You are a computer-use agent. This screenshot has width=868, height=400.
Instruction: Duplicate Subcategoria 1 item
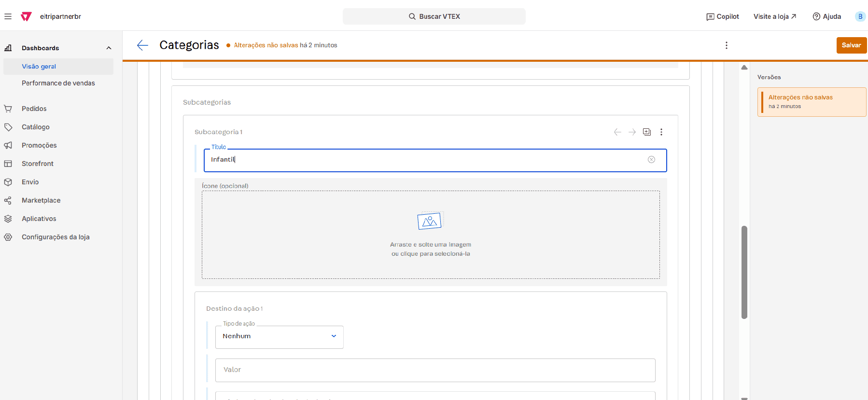point(647,132)
